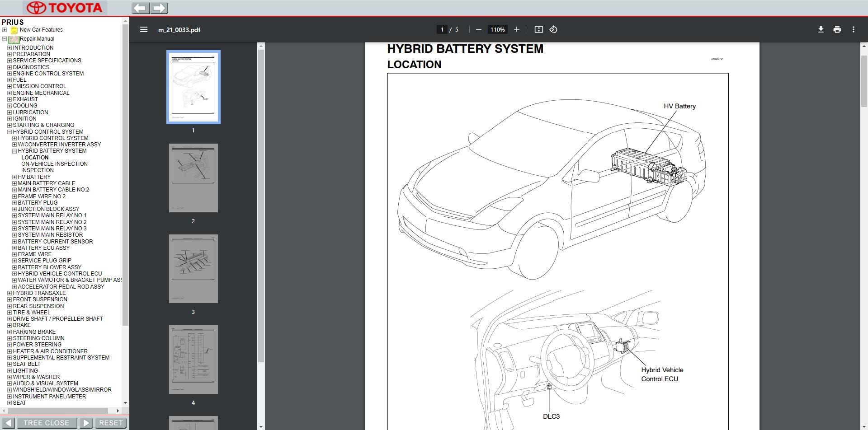Select HYBRID VEHICLE CONTROL ECU item
This screenshot has height=430, width=868.
point(60,274)
